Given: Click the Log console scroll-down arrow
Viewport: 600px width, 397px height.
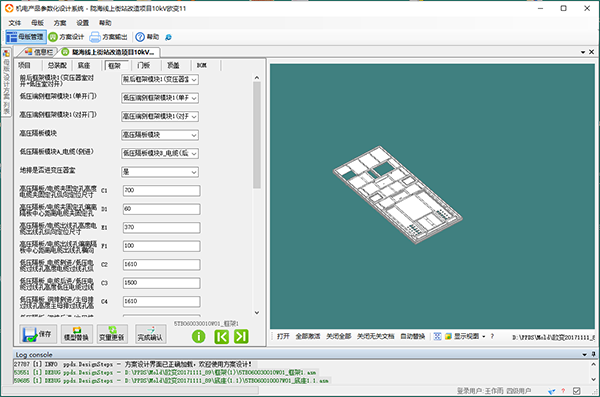Looking at the screenshot, I should tap(593, 379).
